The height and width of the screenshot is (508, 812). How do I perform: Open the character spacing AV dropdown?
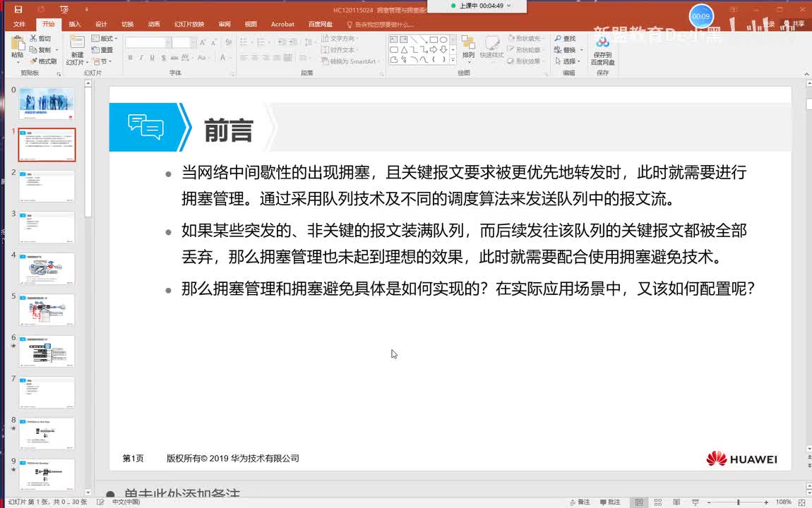(186, 57)
